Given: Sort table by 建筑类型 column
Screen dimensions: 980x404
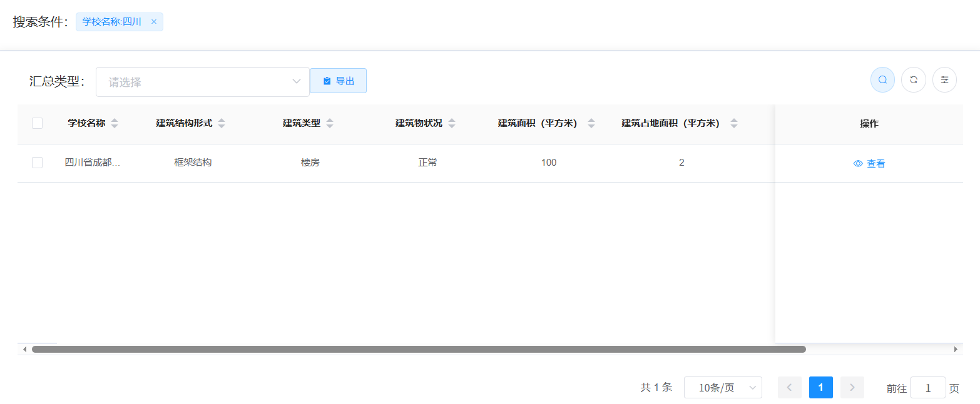Looking at the screenshot, I should coord(330,123).
